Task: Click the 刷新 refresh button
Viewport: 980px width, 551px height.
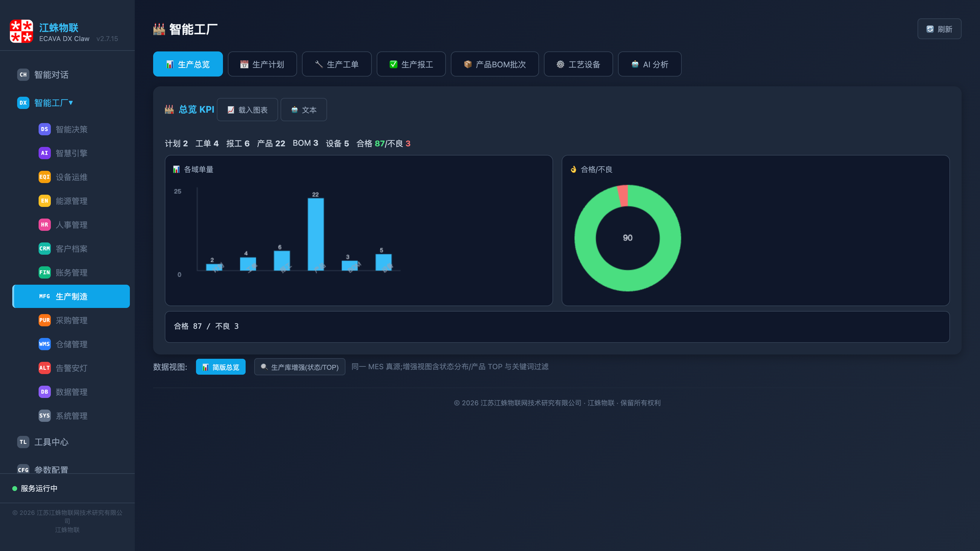Action: 939,29
